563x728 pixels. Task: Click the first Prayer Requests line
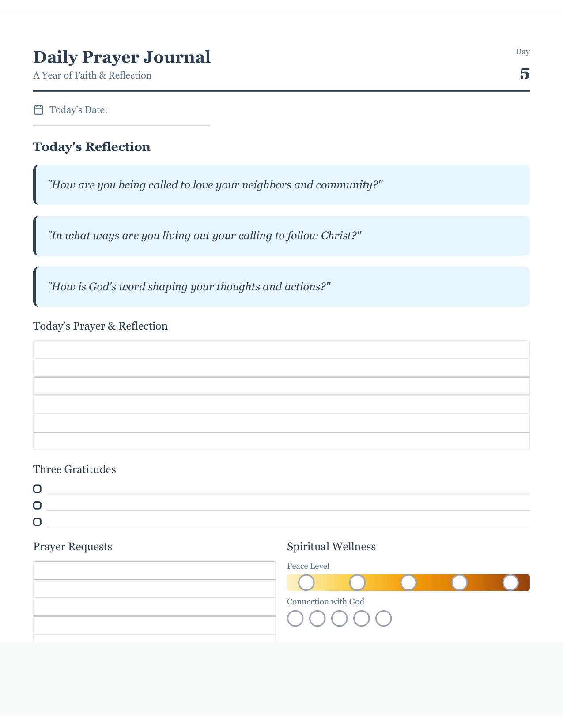click(155, 570)
